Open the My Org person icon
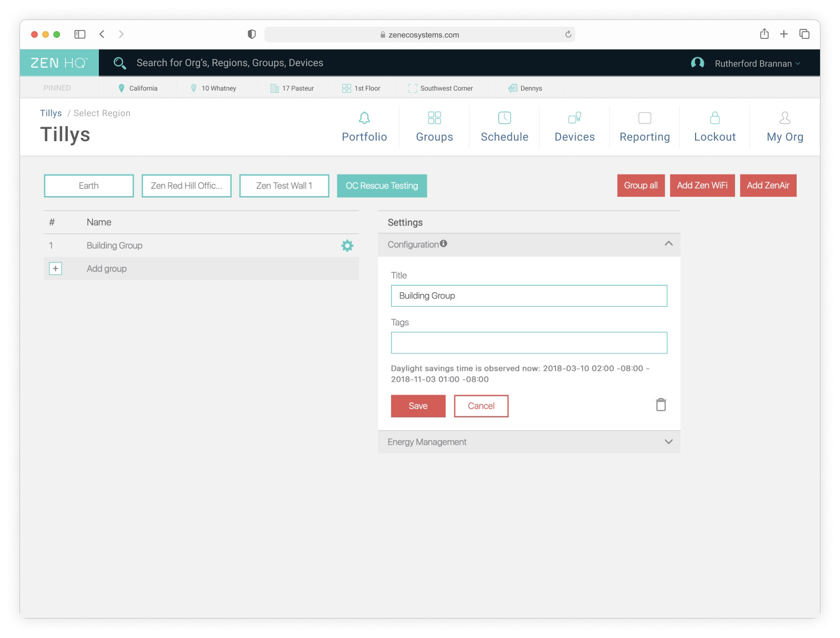 [785, 118]
